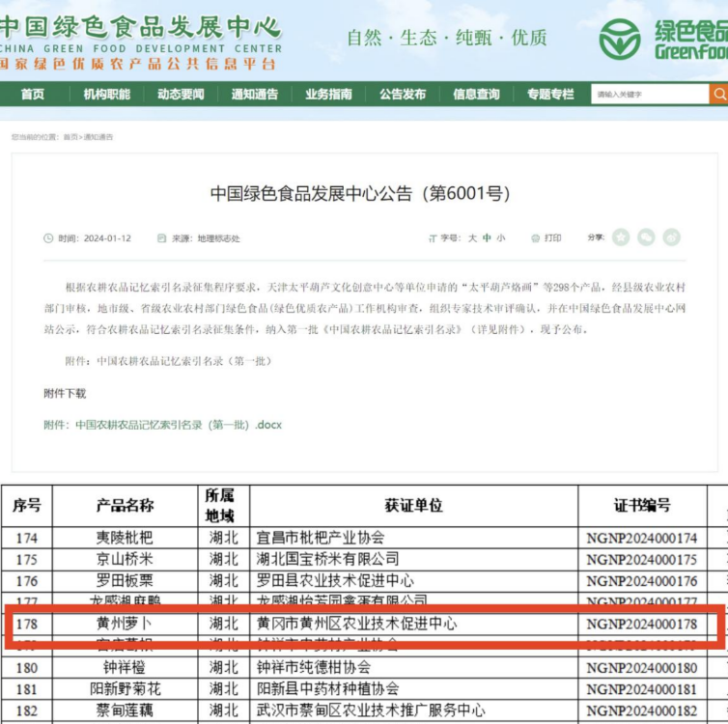
Task: Select the cell 阳新野菊花
Action: 126,688
